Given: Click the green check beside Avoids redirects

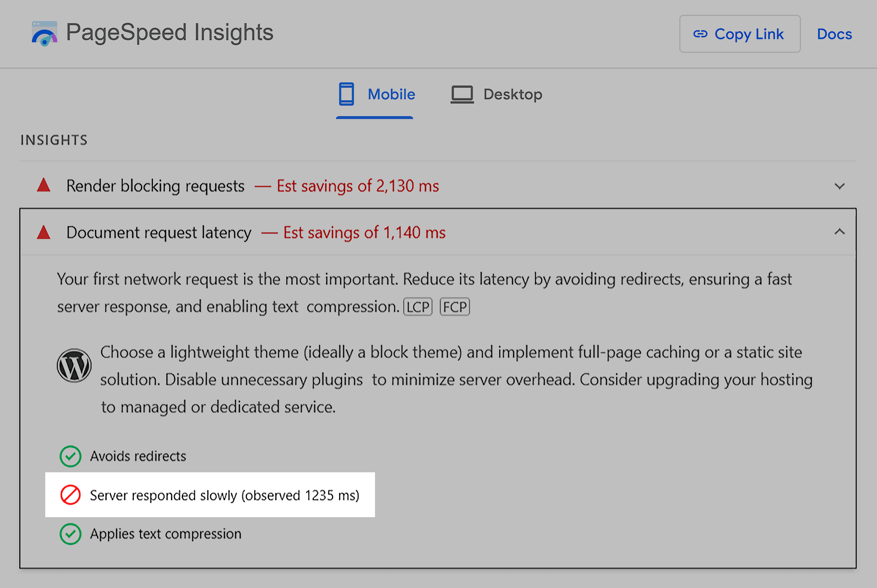Looking at the screenshot, I should 71,457.
